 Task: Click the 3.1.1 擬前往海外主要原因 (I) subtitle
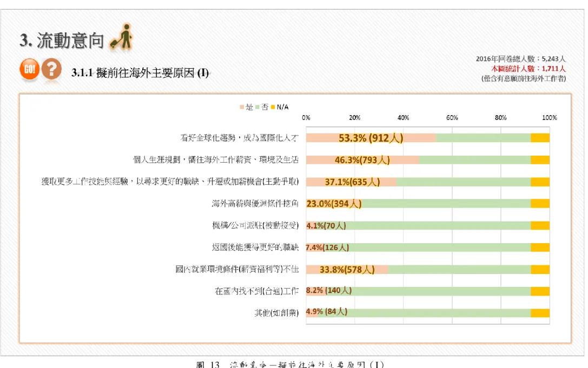[x=140, y=73]
